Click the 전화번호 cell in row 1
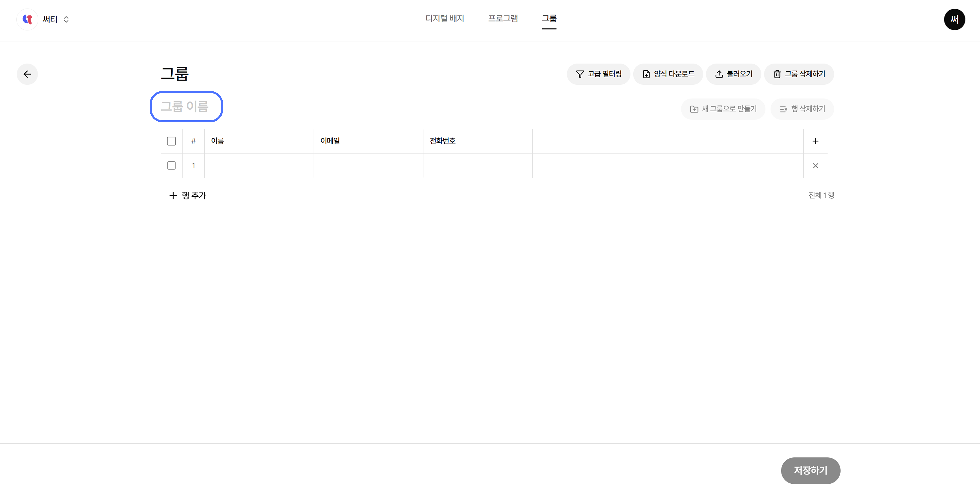This screenshot has height=495, width=980. pos(478,165)
